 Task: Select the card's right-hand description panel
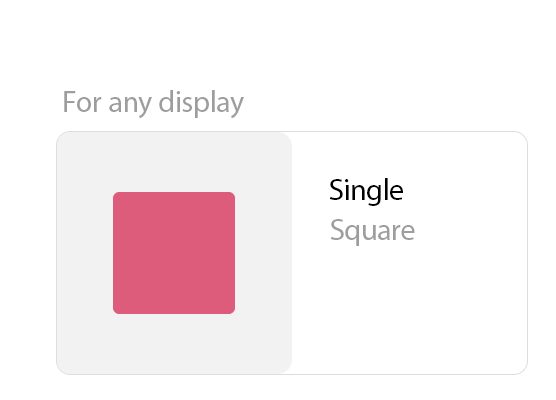pyautogui.click(x=410, y=253)
